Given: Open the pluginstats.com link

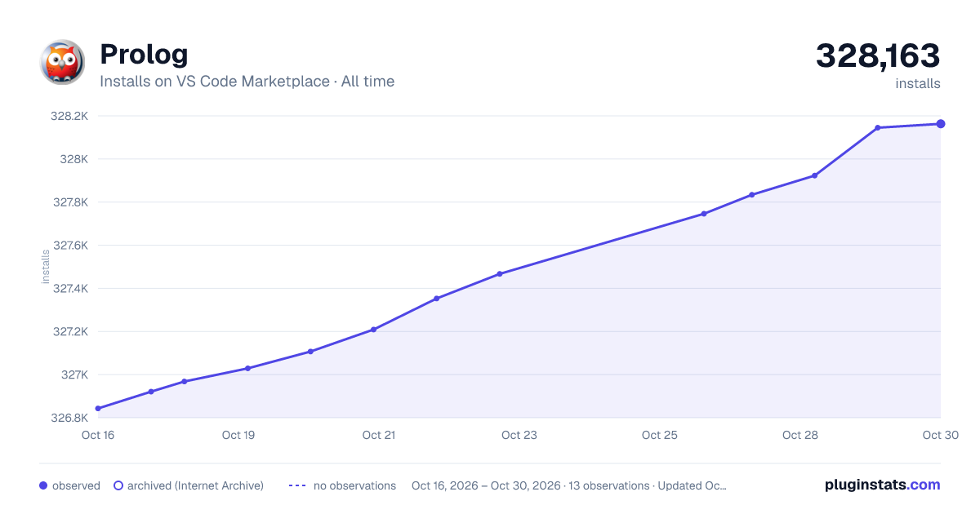Looking at the screenshot, I should click(883, 485).
